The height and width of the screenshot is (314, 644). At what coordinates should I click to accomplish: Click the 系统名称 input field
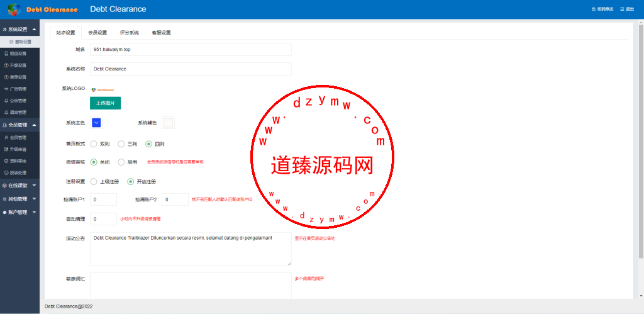point(191,69)
